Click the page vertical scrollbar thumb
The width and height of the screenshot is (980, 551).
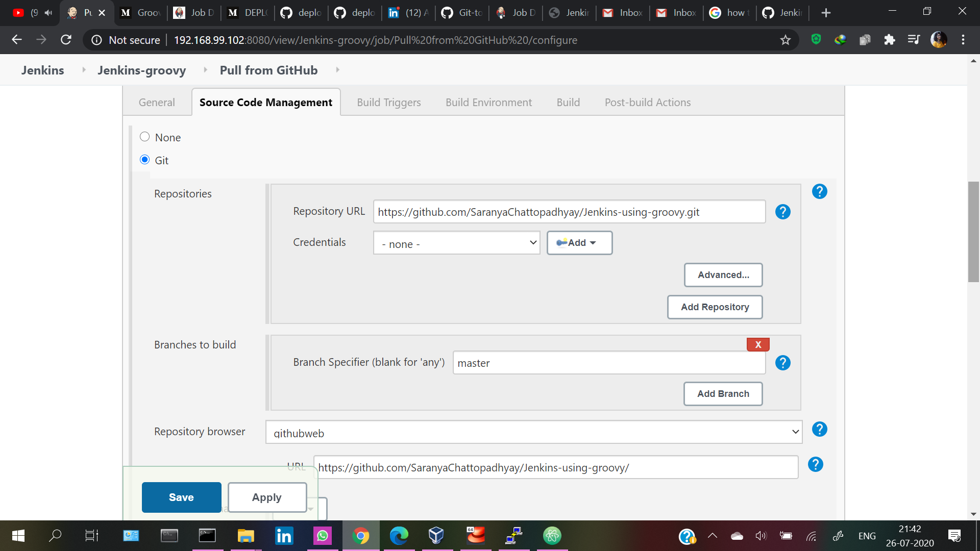[x=973, y=232]
